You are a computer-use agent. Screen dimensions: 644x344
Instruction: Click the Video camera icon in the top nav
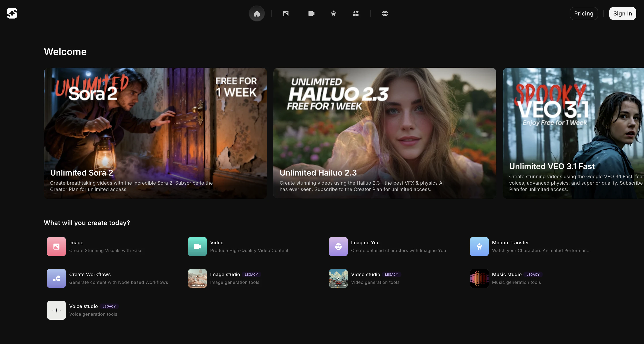click(311, 13)
